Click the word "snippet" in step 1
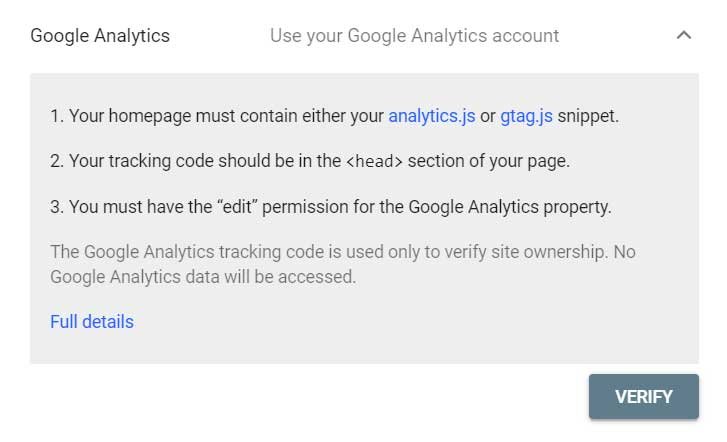Screen dimensions: 727x442 [x=590, y=116]
